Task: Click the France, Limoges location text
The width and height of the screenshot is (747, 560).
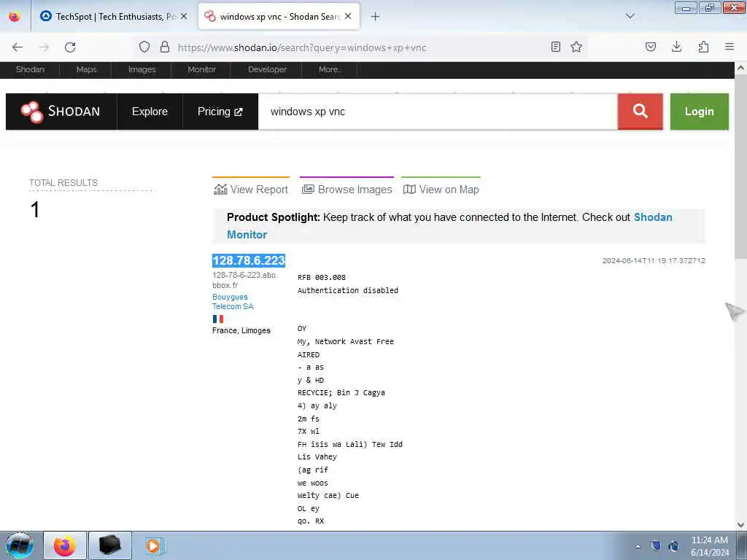Action: (241, 330)
